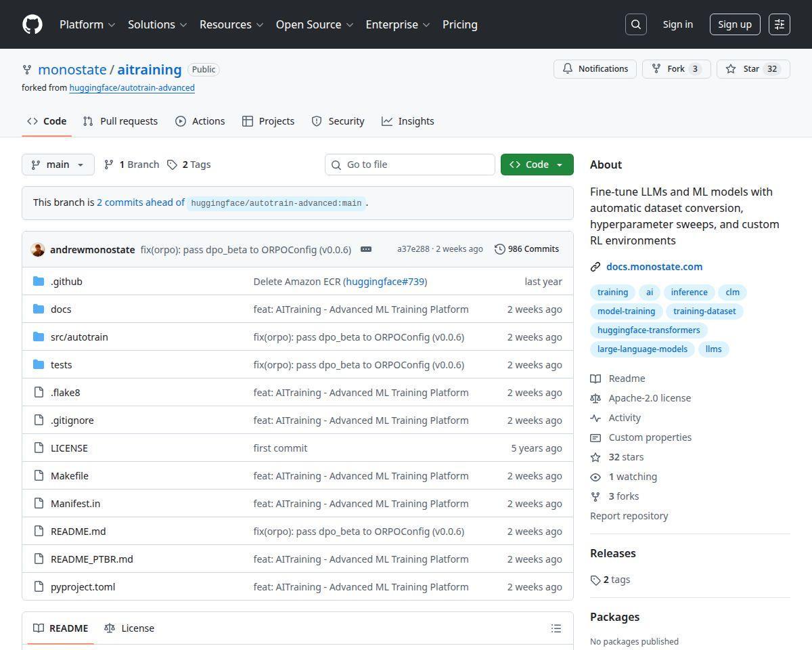
Task: Click the eye icon next to 1 watching
Action: [x=595, y=477]
